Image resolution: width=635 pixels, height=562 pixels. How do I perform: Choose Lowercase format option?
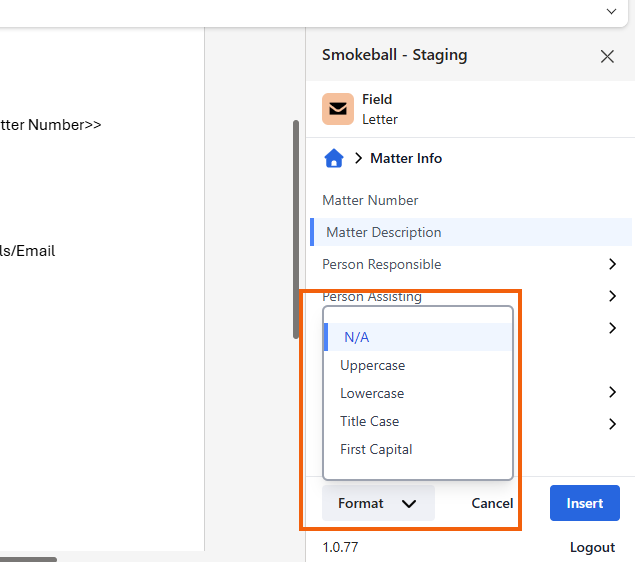coord(372,393)
